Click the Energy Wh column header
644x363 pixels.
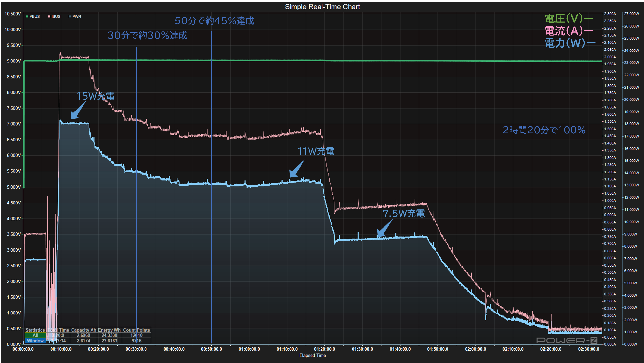pos(109,330)
